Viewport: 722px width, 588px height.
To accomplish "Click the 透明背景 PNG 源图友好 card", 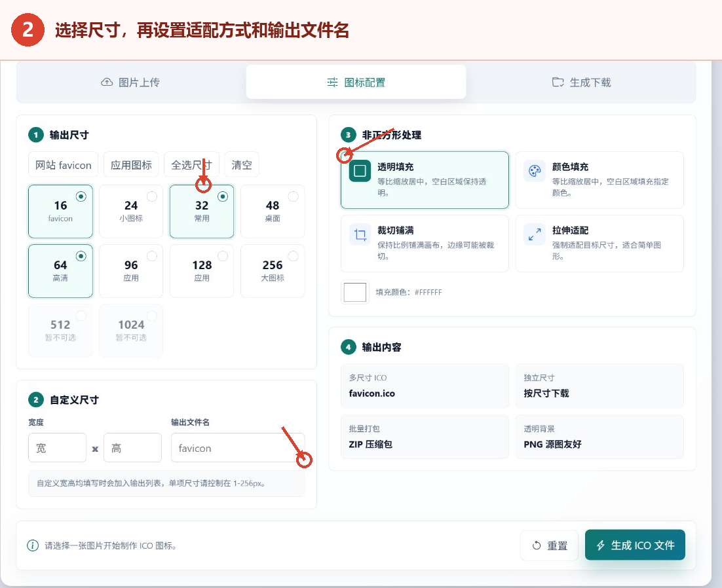I will [x=599, y=437].
